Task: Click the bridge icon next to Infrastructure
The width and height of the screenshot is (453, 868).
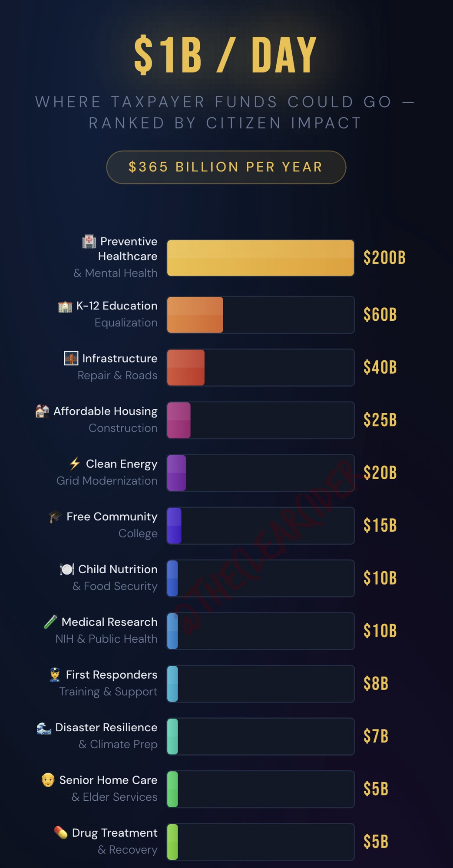Action: pos(71,358)
